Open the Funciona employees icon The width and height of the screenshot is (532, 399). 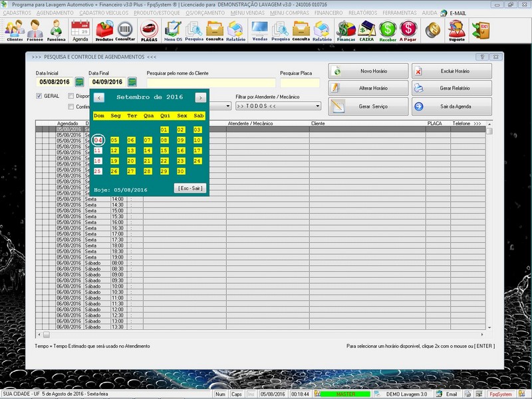click(x=56, y=31)
